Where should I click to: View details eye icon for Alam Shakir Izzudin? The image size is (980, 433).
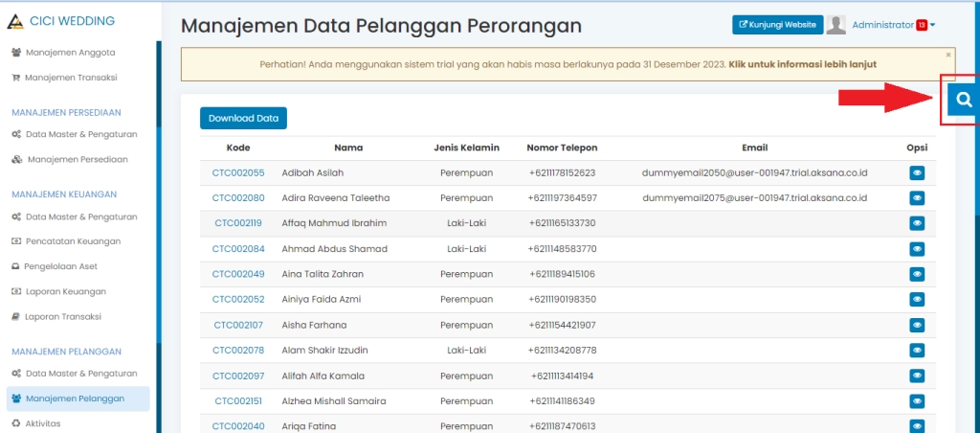tap(917, 351)
